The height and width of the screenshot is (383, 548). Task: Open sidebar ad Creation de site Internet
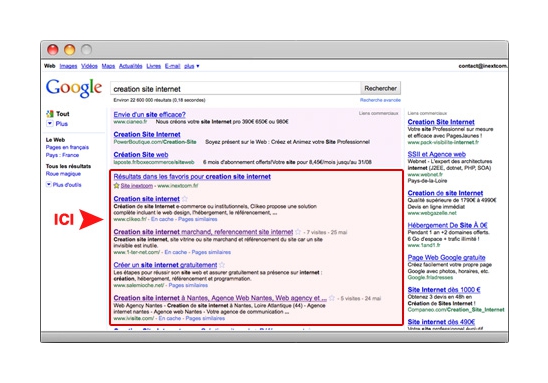(445, 193)
